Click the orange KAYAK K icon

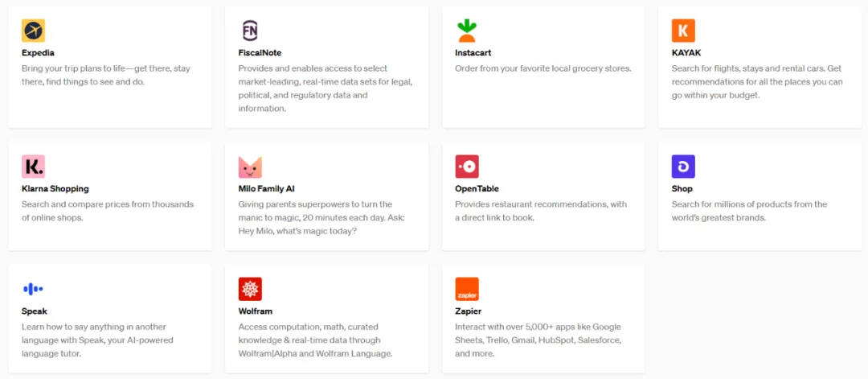pos(683,31)
